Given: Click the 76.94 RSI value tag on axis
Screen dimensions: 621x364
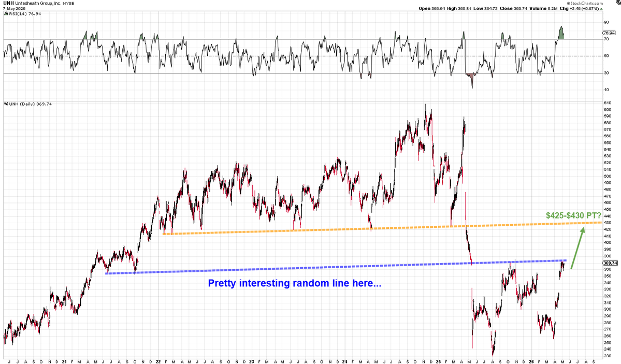Looking at the screenshot, I should pos(610,33).
